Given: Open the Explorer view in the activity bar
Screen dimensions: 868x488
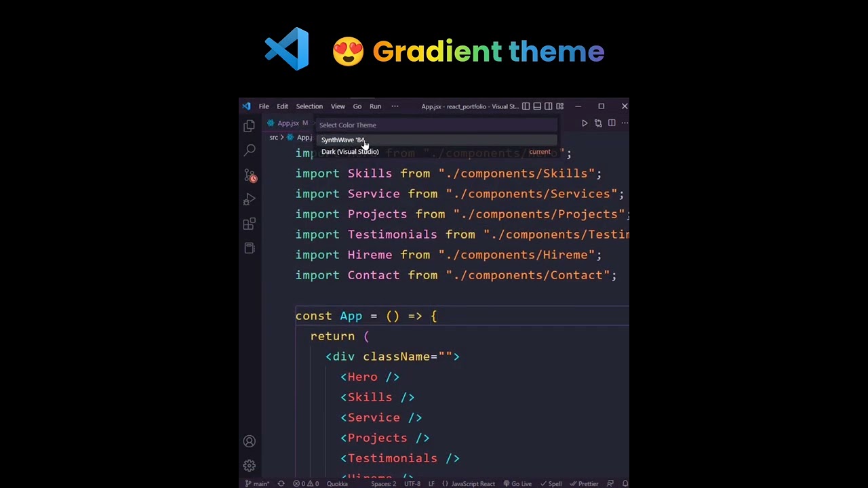Looking at the screenshot, I should [x=250, y=126].
